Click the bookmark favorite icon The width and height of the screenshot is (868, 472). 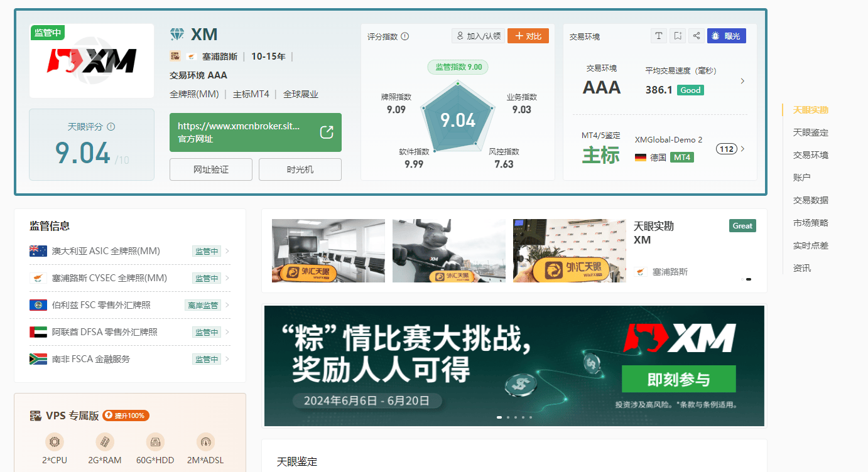677,36
